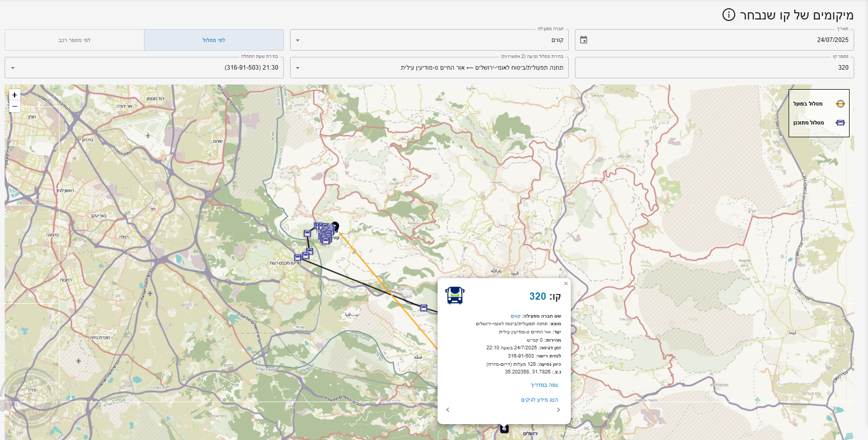Click the page title 'מיקומים של קו שנבחר'
This screenshot has height=440, width=868.
797,15
